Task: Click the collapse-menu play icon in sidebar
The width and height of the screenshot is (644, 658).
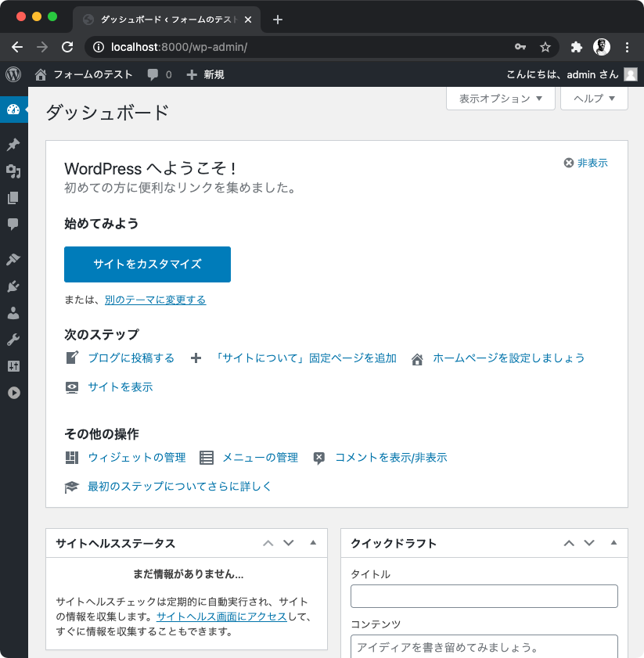Action: [13, 393]
